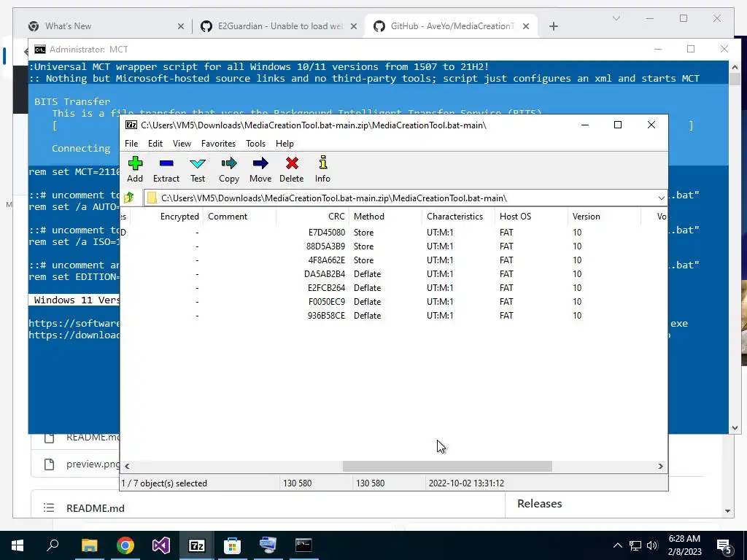The height and width of the screenshot is (560, 747).
Task: Select the row with CRC 88D5A3B9
Action: pos(393,246)
